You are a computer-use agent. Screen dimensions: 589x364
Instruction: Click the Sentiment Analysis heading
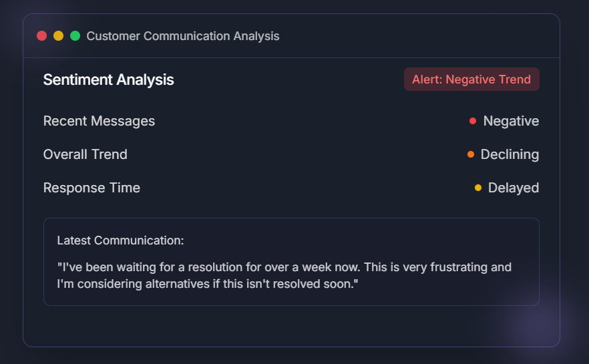(x=108, y=80)
